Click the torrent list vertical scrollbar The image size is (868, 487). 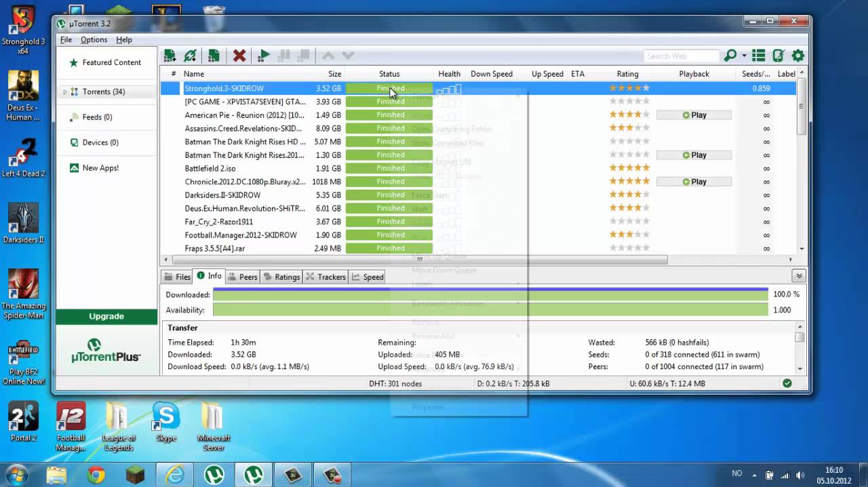pos(802,108)
